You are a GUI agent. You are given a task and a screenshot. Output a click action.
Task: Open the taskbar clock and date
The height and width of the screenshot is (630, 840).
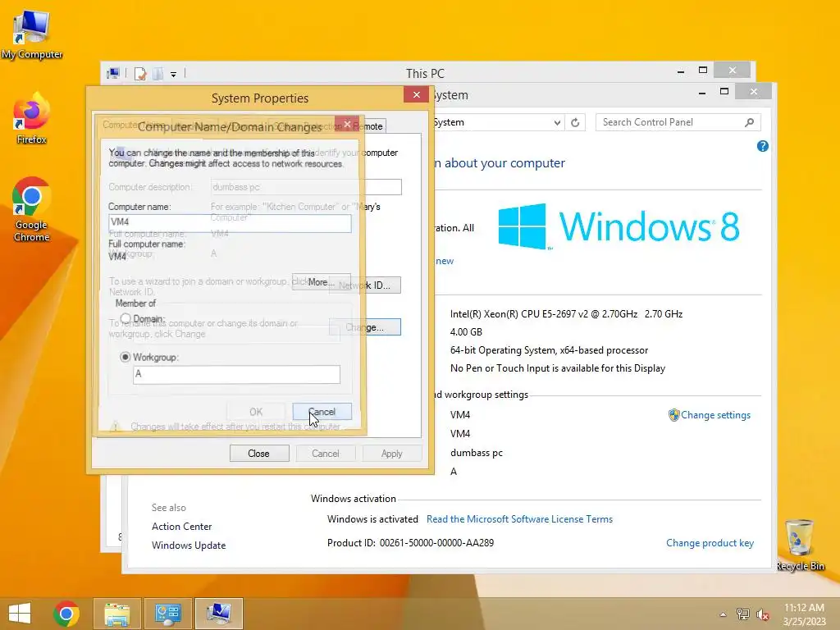(x=804, y=614)
